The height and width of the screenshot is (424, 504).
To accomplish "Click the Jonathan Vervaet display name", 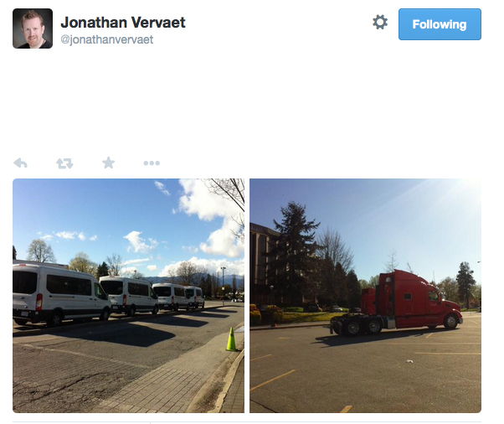I will (123, 23).
